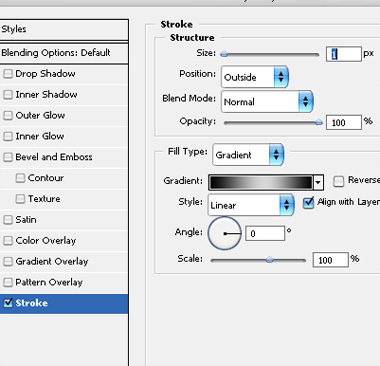
Task: Select the highlighted Stroke label
Action: click(x=32, y=303)
